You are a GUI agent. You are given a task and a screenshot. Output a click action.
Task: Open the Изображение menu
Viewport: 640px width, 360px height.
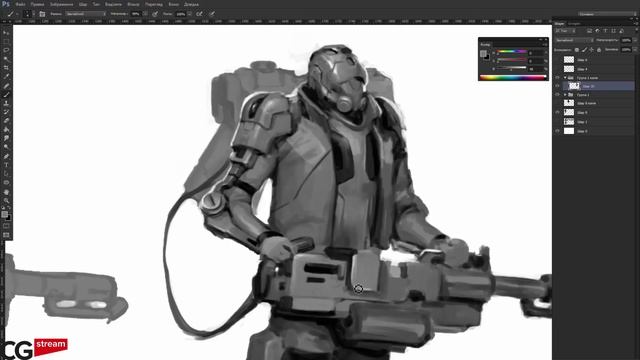coord(62,4)
